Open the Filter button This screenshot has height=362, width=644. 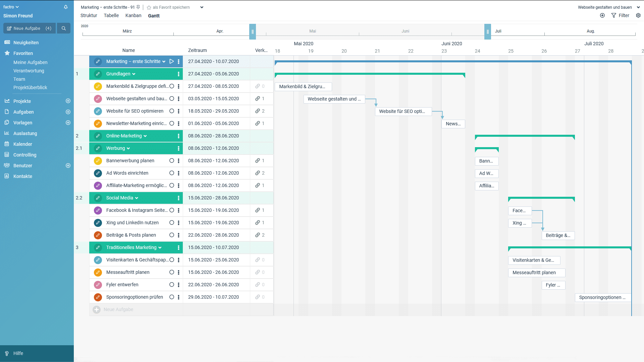pos(620,15)
